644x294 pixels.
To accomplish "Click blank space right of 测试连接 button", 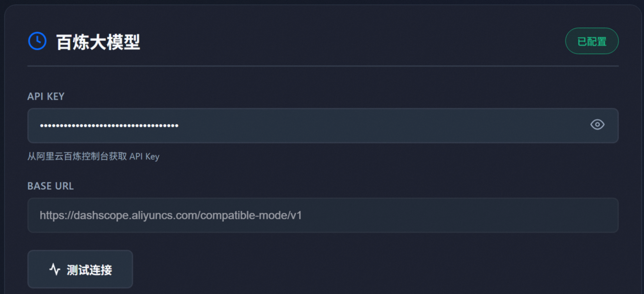I will click(351, 269).
